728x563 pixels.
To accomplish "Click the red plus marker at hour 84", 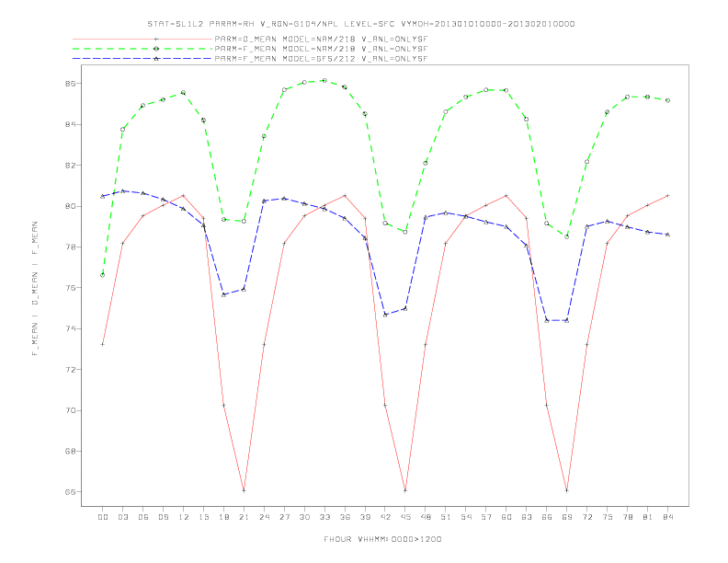I will click(x=668, y=196).
